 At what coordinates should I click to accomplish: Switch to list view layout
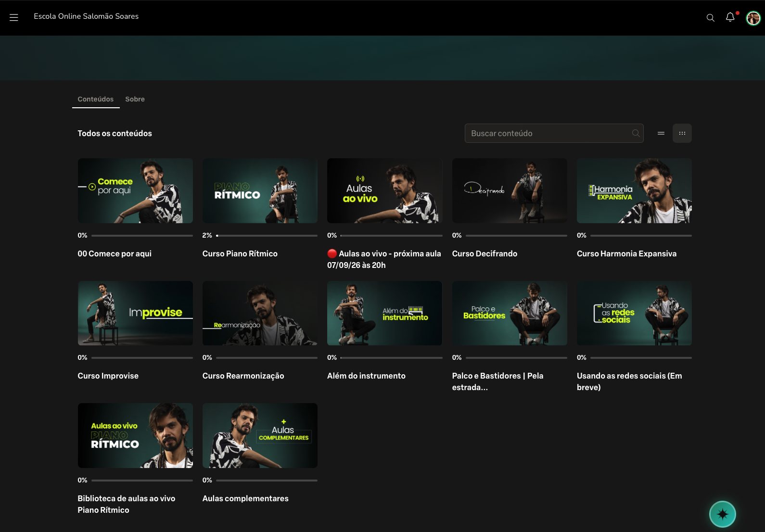click(x=661, y=133)
